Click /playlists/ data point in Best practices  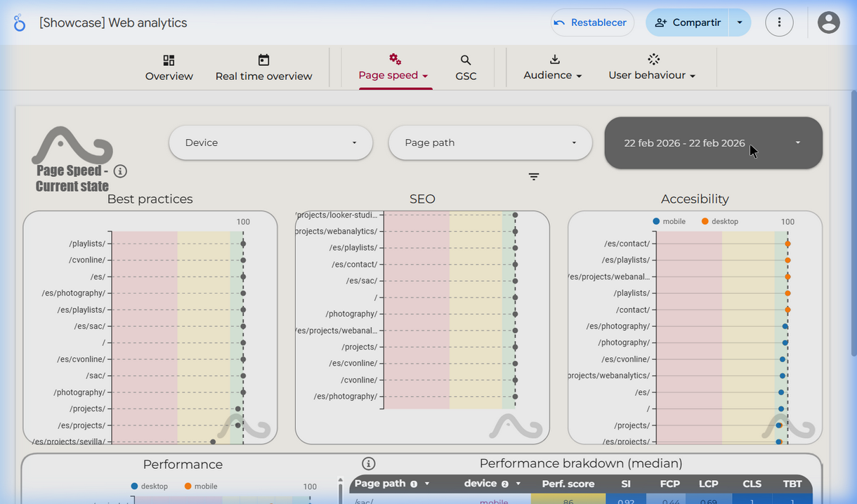pyautogui.click(x=243, y=244)
